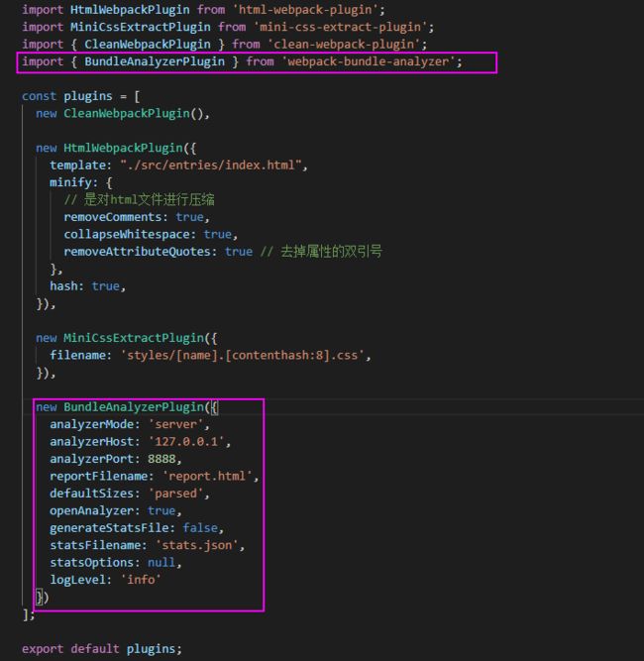
Task: Click the 'openAnalyzer' property
Action: [91, 511]
